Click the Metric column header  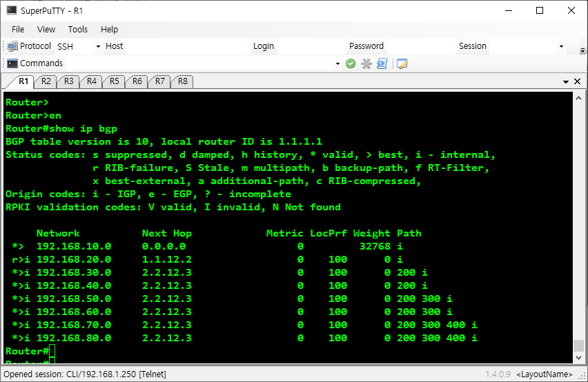284,233
